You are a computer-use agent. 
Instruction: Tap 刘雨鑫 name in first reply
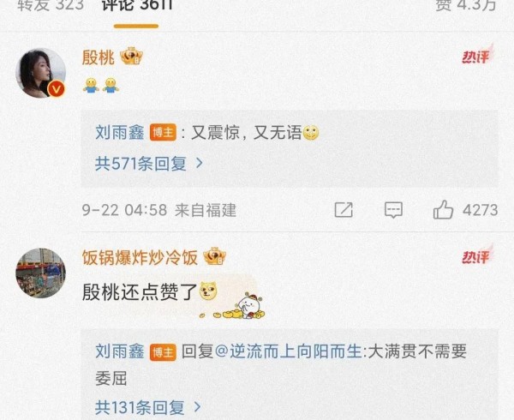coord(120,133)
